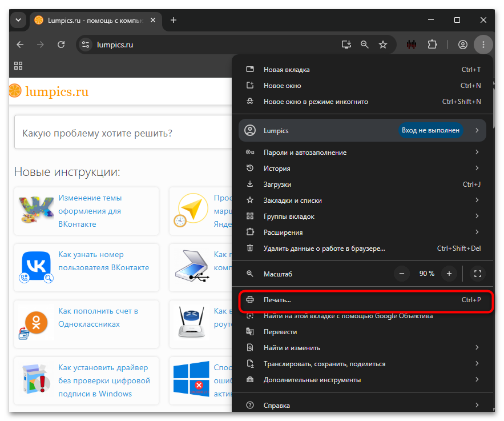Click the red audio waveform extension icon
Screen dimensions: 504x421
pyautogui.click(x=412, y=45)
